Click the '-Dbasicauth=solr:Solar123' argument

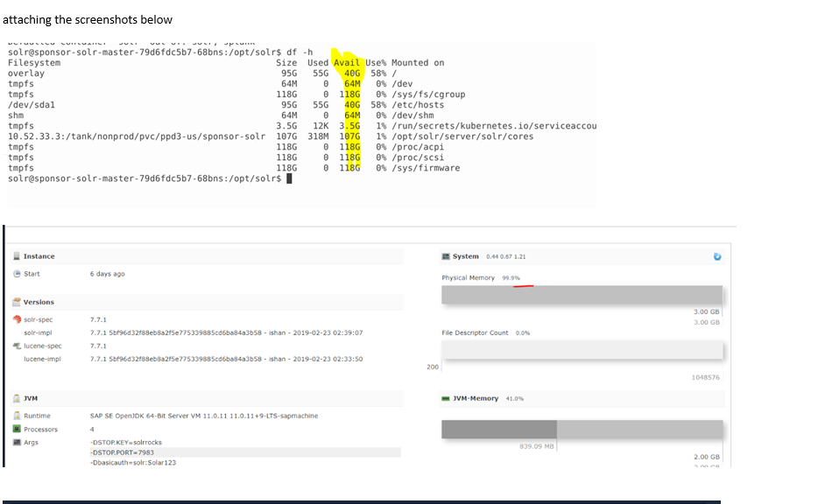pyautogui.click(x=133, y=463)
